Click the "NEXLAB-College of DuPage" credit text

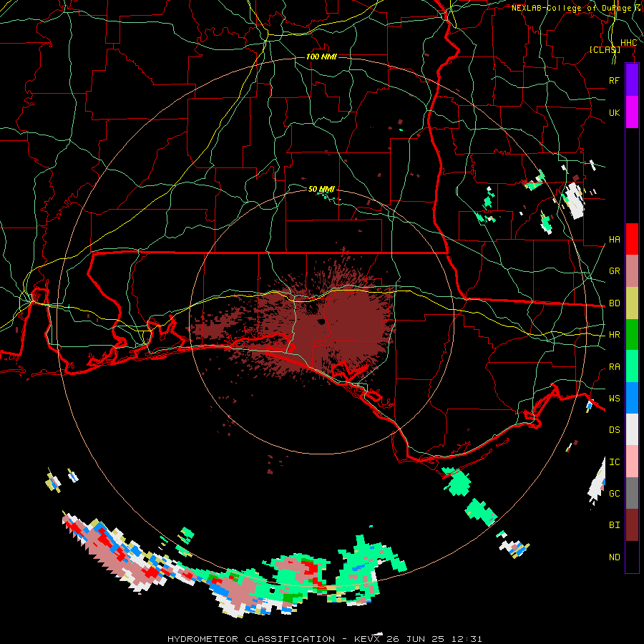coord(571,8)
